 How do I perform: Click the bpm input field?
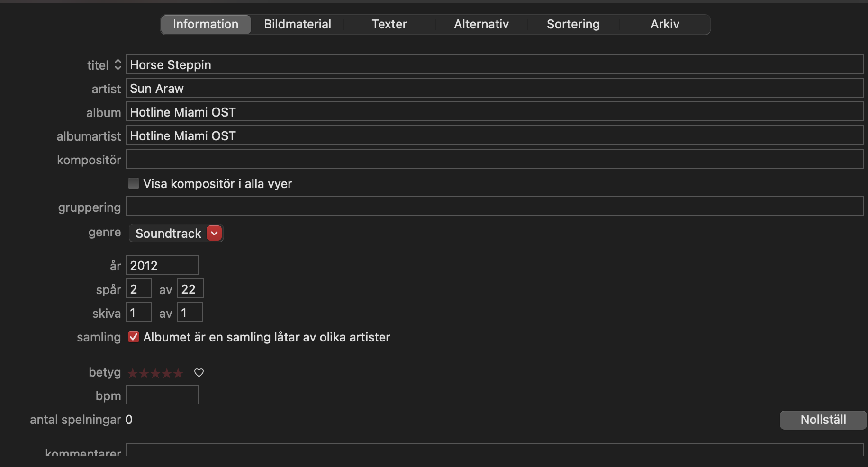[162, 395]
